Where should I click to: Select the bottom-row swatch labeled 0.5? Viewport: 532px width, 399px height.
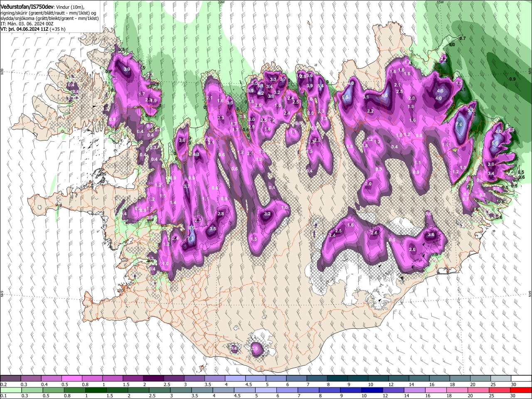[53, 390]
